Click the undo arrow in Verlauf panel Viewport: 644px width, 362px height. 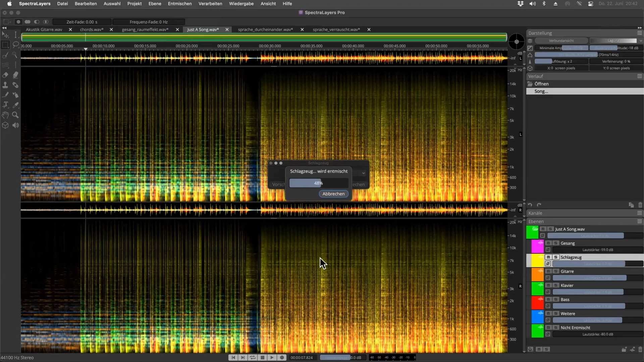530,205
